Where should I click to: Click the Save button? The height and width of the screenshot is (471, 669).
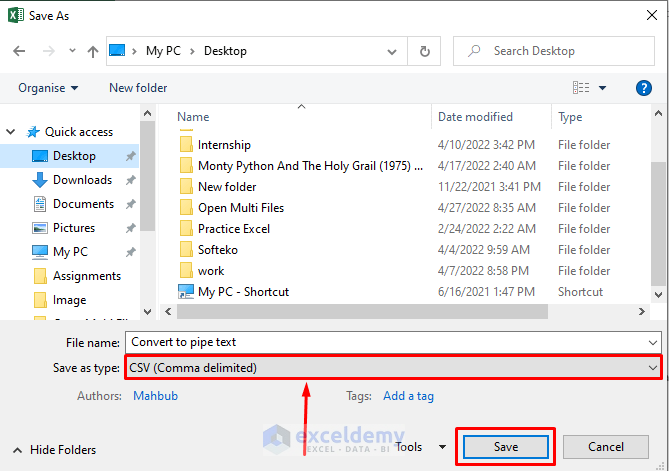(506, 447)
